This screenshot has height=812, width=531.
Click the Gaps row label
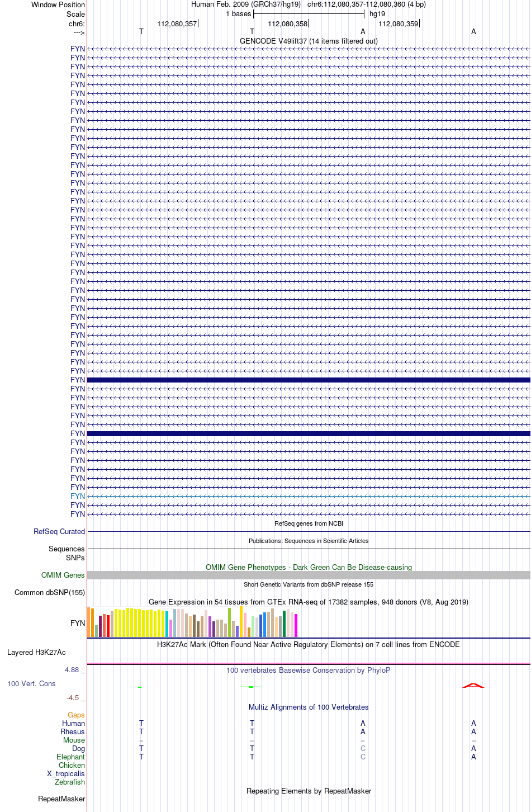(76, 715)
